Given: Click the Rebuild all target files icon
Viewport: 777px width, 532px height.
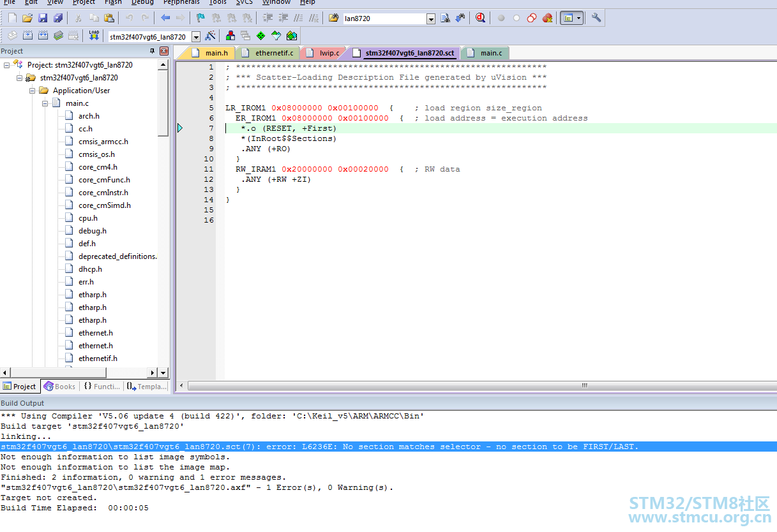Looking at the screenshot, I should pyautogui.click(x=43, y=36).
